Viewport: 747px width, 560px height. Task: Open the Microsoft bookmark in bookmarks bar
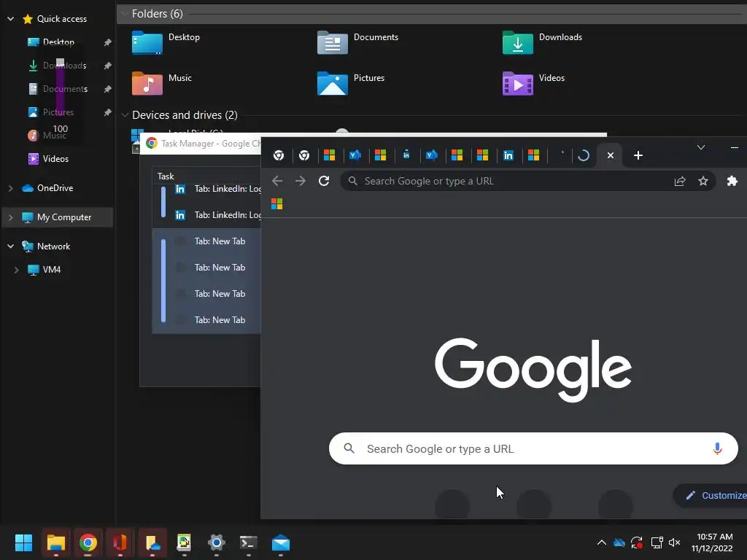276,204
